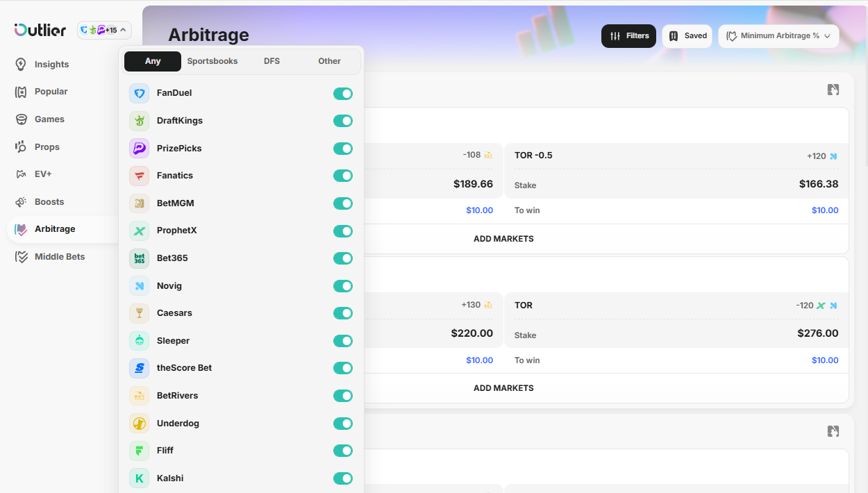Click the FanDuel logo icon
The height and width of the screenshot is (493, 868).
tap(140, 94)
